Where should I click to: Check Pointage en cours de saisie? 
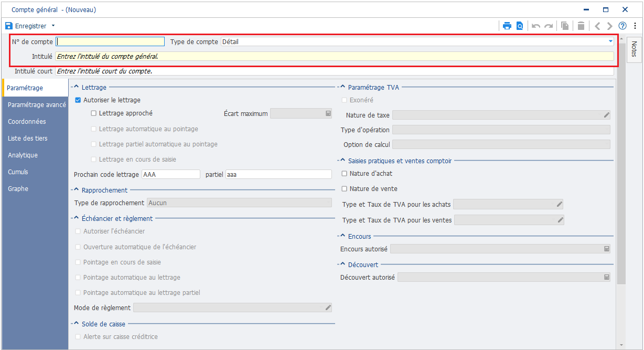(x=78, y=262)
